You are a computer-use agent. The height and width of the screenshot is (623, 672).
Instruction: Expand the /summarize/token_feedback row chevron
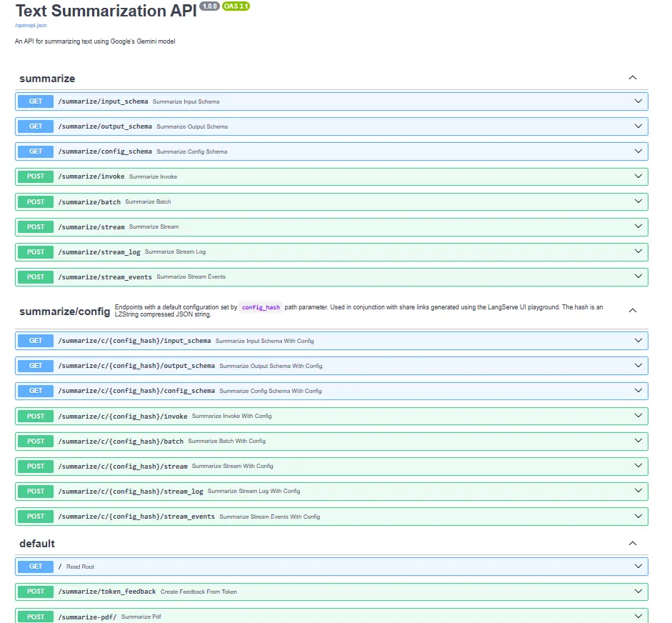(x=638, y=591)
